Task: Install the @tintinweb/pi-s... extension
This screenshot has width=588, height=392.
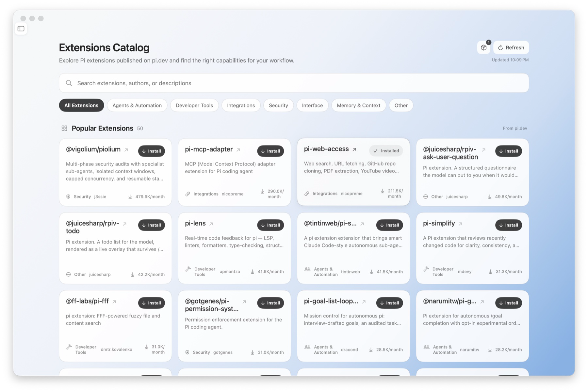Action: [390, 225]
